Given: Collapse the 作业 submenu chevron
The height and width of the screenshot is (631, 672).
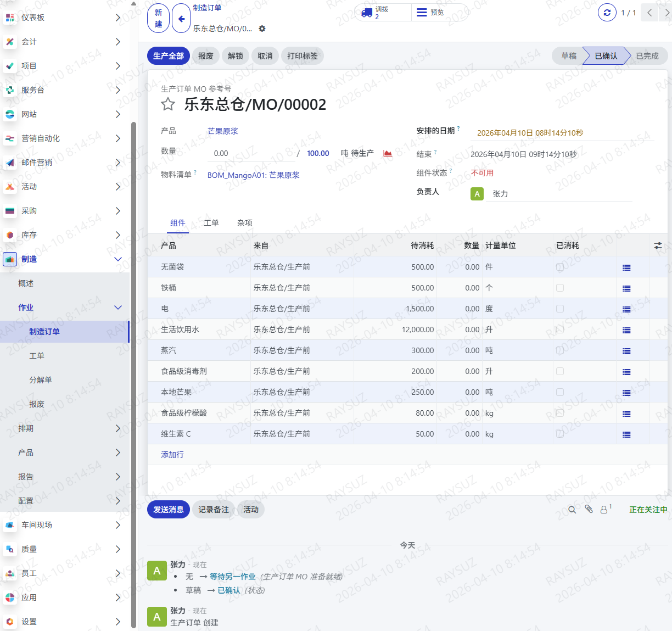Looking at the screenshot, I should tap(118, 308).
